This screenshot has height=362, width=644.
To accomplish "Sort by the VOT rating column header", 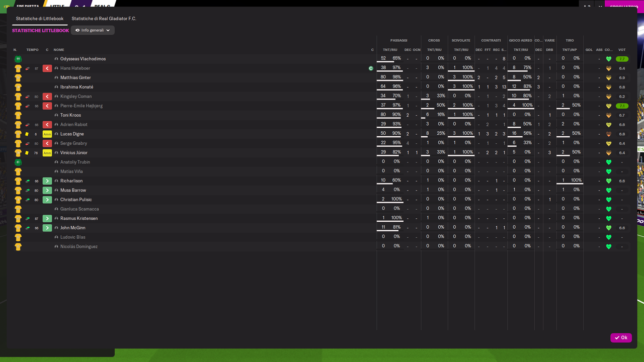I will [x=622, y=50].
